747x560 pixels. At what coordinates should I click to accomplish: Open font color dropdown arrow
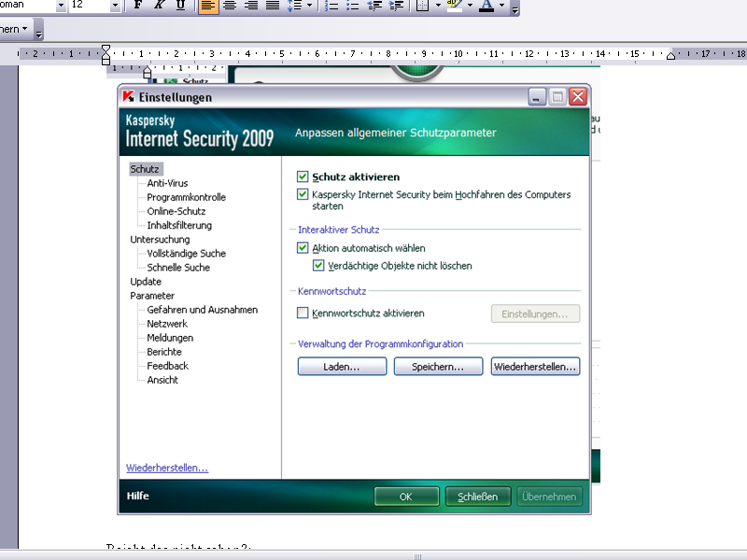(x=501, y=6)
